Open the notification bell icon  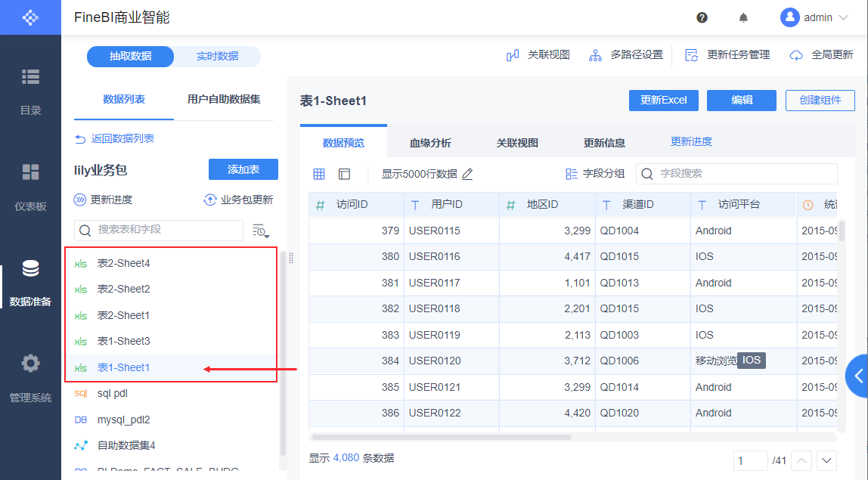pyautogui.click(x=743, y=17)
